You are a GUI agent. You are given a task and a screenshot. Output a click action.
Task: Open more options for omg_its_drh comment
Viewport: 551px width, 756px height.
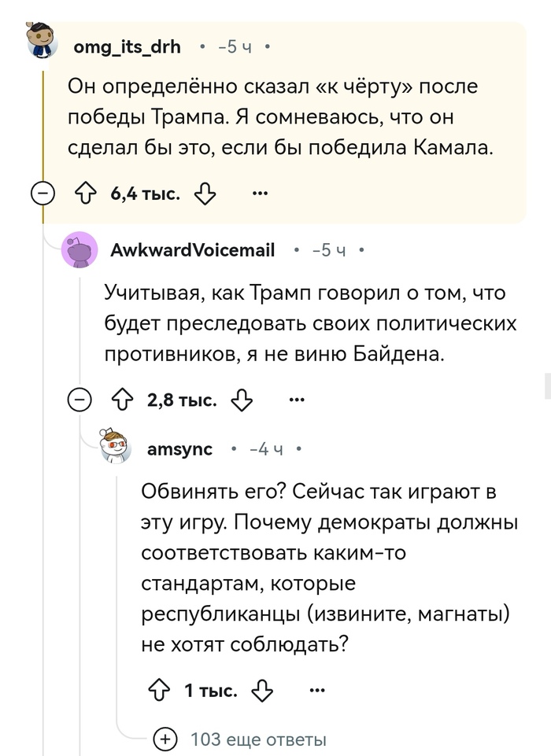tap(259, 193)
